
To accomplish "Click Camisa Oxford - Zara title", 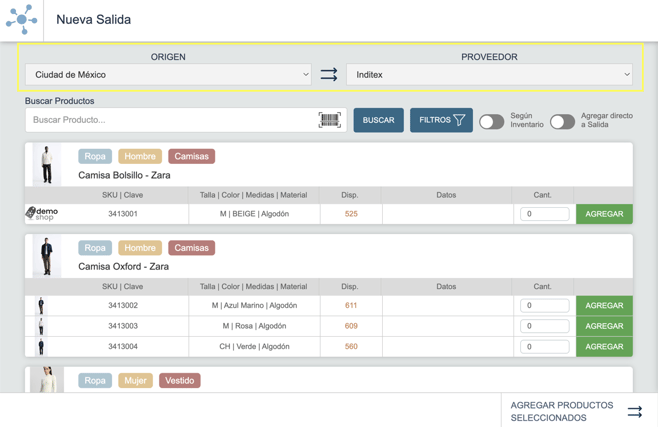I will (x=123, y=266).
